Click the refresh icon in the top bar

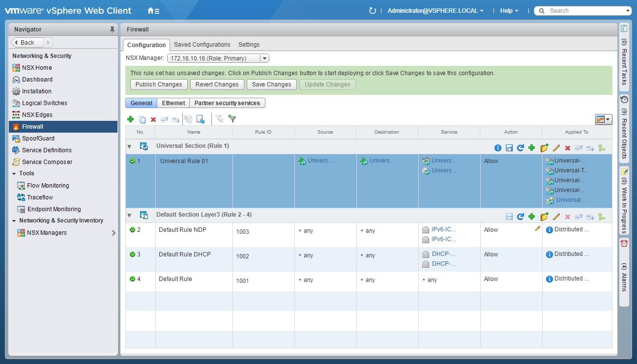coord(373,11)
